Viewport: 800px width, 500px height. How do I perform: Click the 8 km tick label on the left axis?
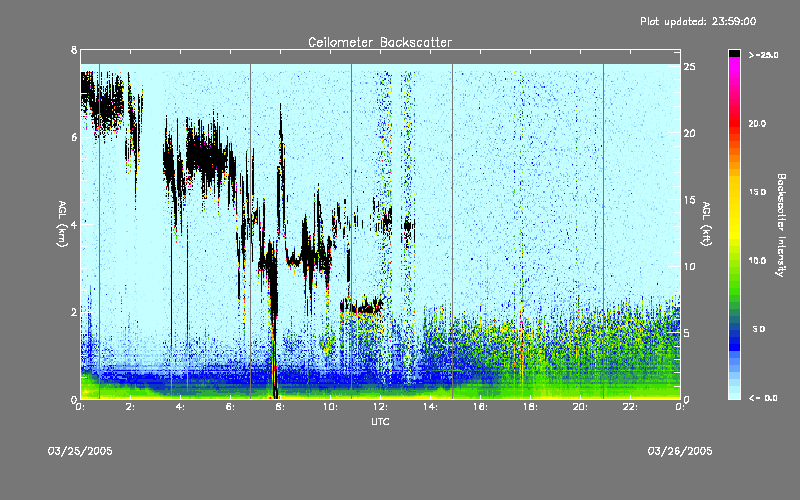pyautogui.click(x=74, y=50)
